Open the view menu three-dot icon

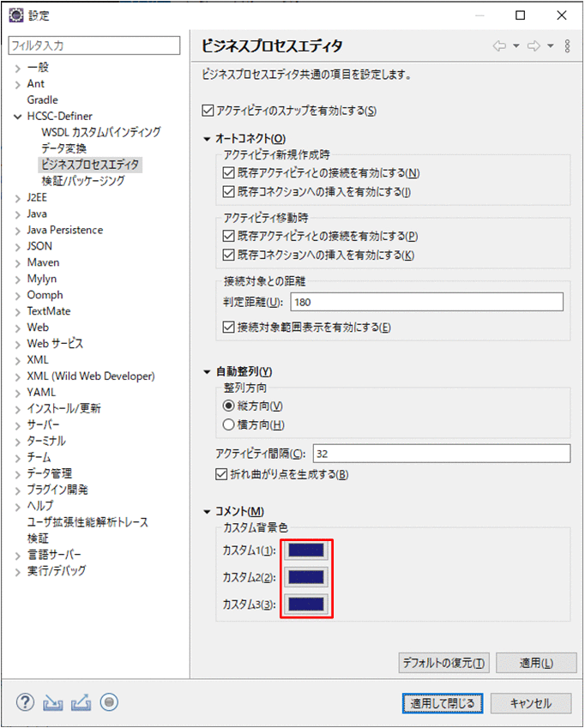pyautogui.click(x=567, y=45)
